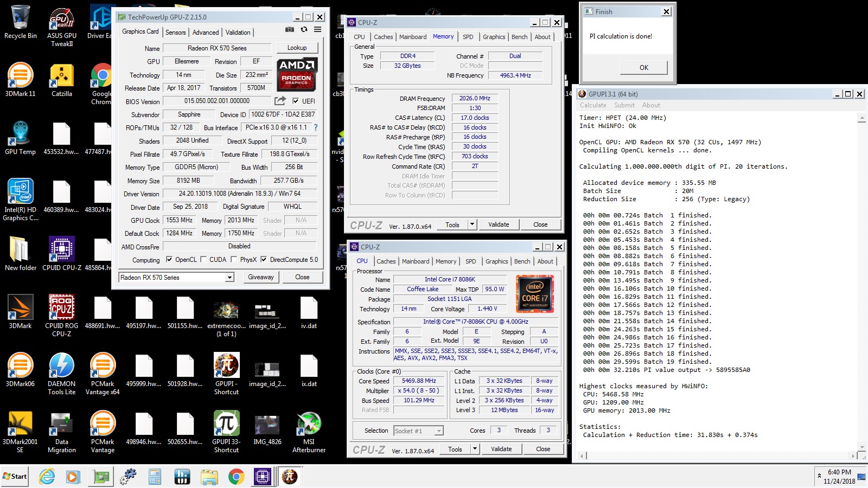Open Chrome from the taskbar

[235, 477]
